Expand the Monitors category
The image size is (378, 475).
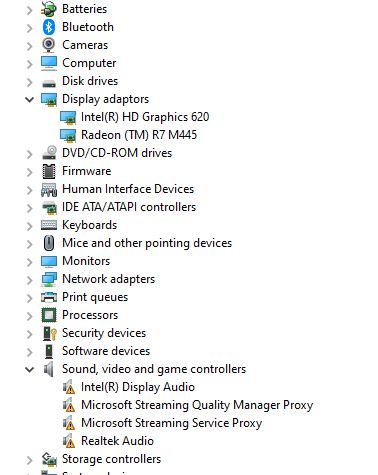tap(30, 262)
